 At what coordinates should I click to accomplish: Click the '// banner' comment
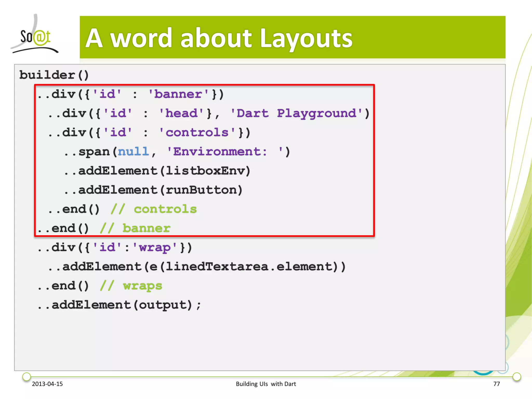(x=135, y=228)
